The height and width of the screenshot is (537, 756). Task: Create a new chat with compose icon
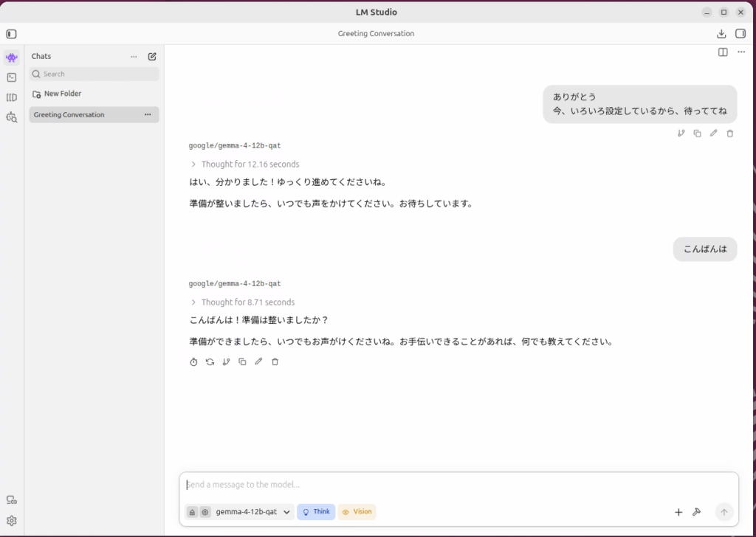(152, 56)
